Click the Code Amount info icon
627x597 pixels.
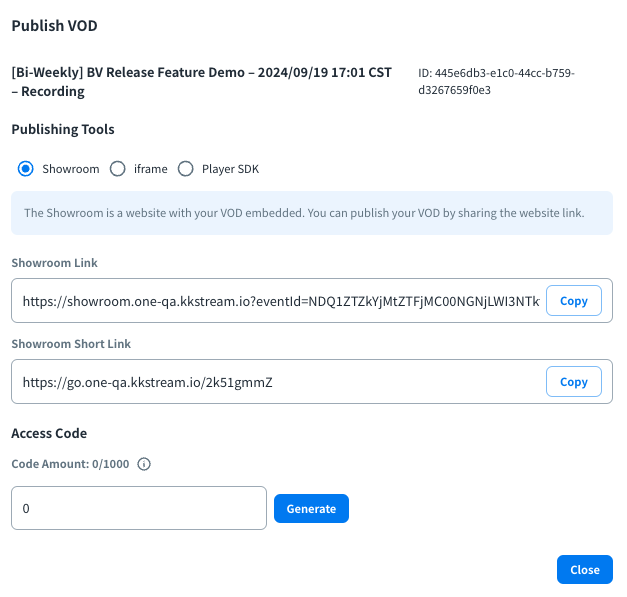(x=144, y=465)
